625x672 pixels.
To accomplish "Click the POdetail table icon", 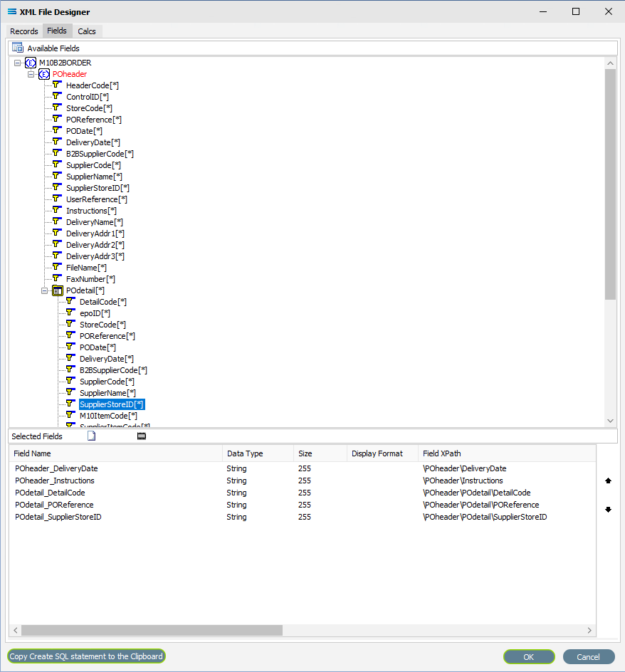I will pyautogui.click(x=58, y=290).
